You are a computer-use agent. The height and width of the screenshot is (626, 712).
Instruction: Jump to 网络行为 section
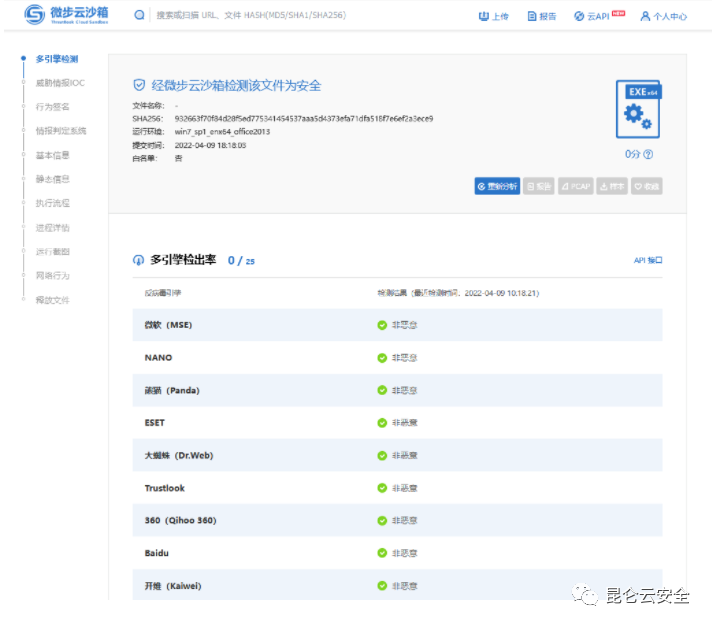click(x=53, y=276)
